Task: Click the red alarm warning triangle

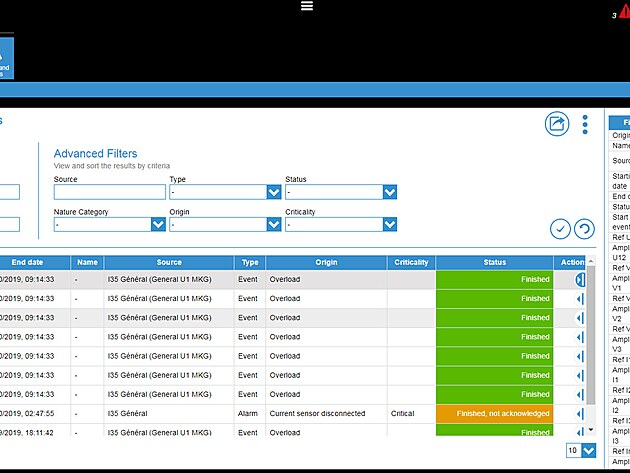Action: pyautogui.click(x=624, y=13)
